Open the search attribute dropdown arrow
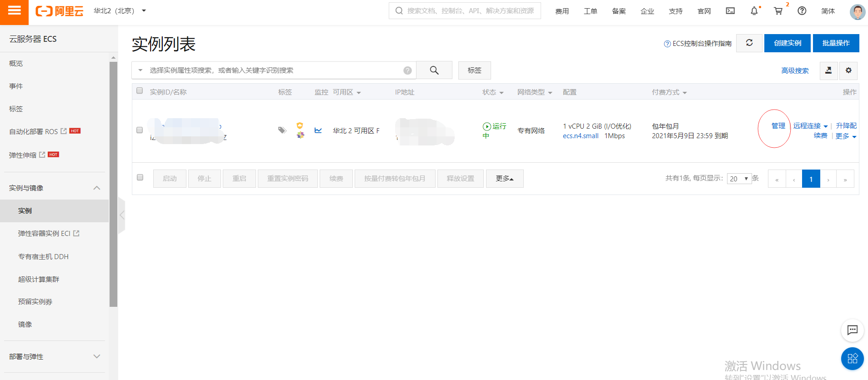Image resolution: width=868 pixels, height=380 pixels. [140, 70]
